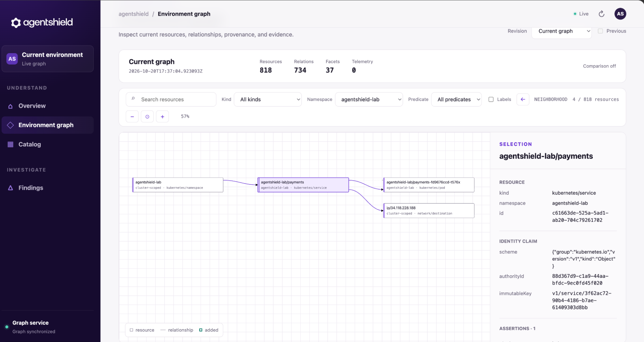The height and width of the screenshot is (342, 644).
Task: Click the AS environment badge in sidebar
Action: coord(12,59)
